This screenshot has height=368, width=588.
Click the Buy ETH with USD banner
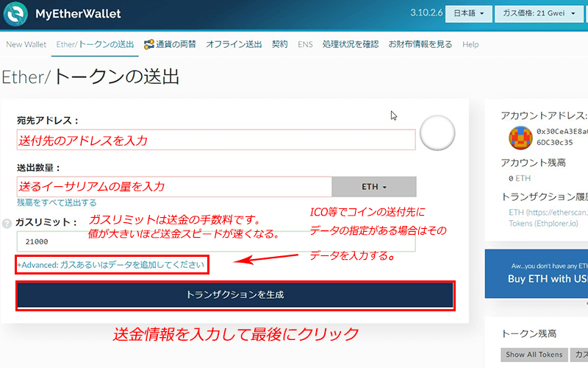pyautogui.click(x=537, y=273)
